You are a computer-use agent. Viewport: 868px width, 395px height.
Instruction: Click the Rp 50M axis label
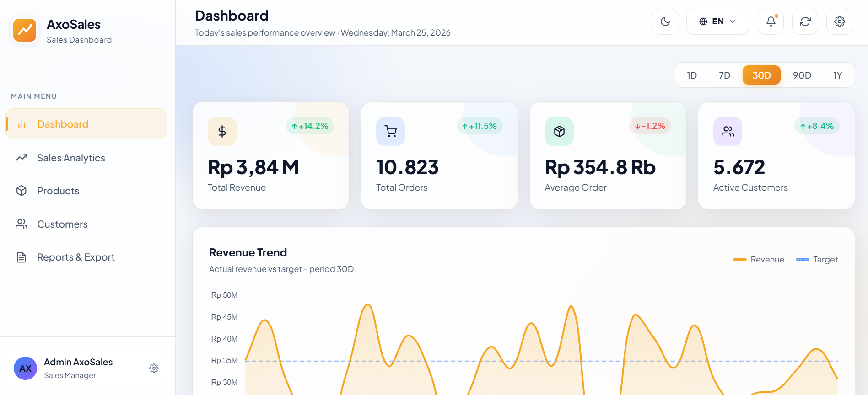[224, 295]
